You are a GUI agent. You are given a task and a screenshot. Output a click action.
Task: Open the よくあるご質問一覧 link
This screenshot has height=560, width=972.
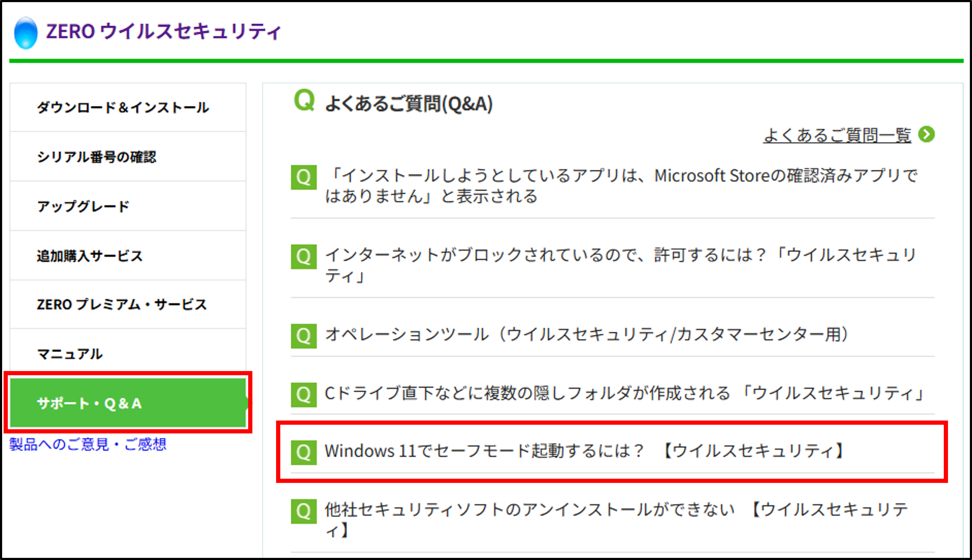click(837, 135)
